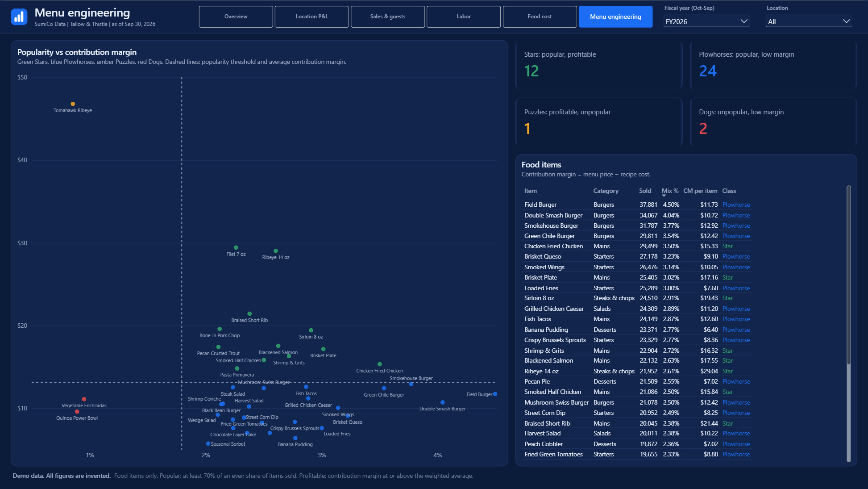Select the Field Burger scatter point
868x489 pixels.
(x=495, y=394)
